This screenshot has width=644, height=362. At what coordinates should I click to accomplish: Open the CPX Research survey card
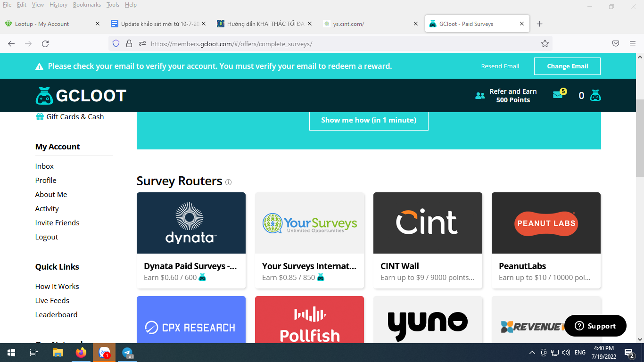tap(191, 320)
